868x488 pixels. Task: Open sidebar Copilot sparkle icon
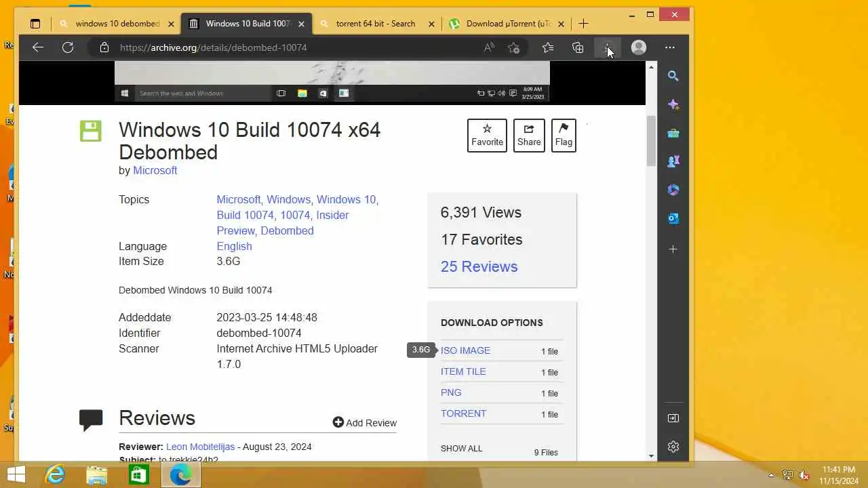(x=673, y=104)
